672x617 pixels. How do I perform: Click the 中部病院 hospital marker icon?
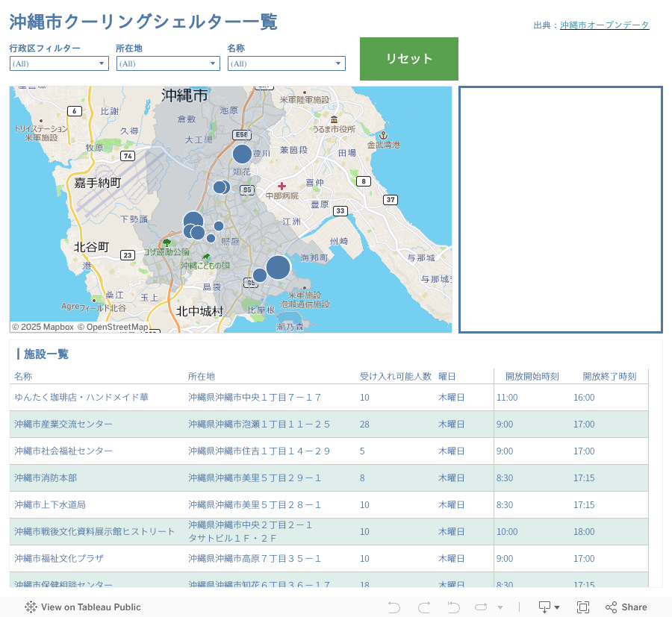click(281, 186)
